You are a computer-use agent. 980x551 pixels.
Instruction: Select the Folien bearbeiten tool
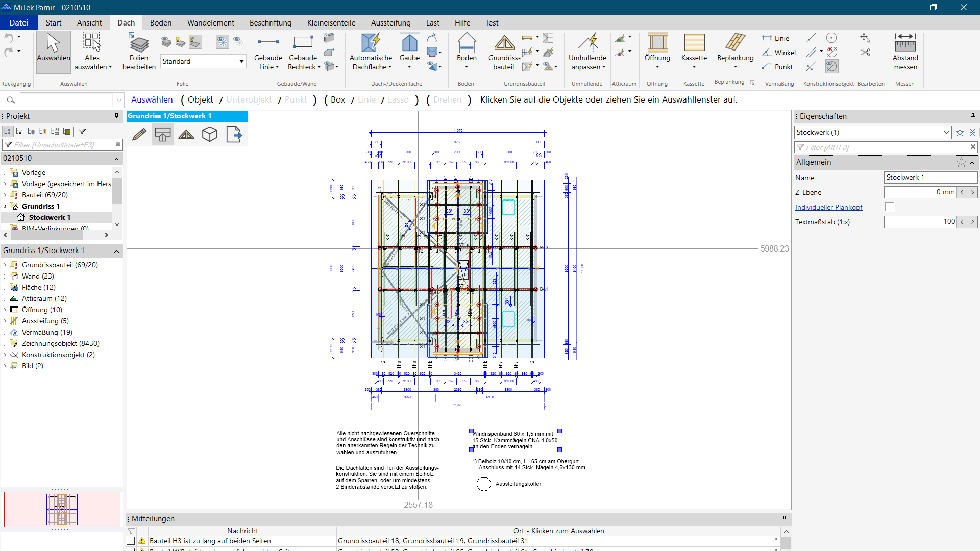(x=139, y=52)
